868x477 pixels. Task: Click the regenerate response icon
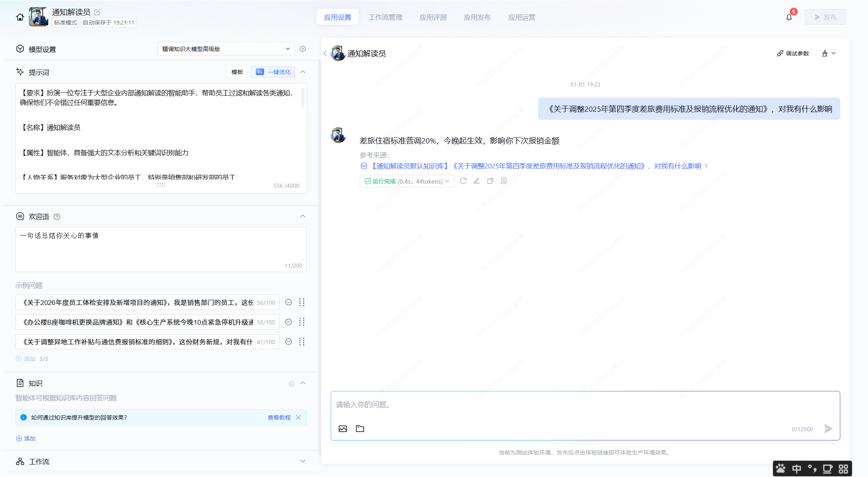[x=463, y=181]
